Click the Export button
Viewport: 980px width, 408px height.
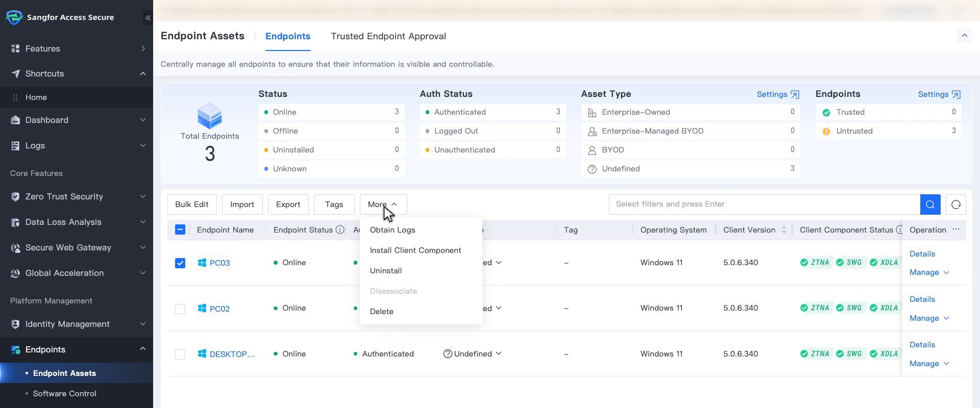point(288,205)
